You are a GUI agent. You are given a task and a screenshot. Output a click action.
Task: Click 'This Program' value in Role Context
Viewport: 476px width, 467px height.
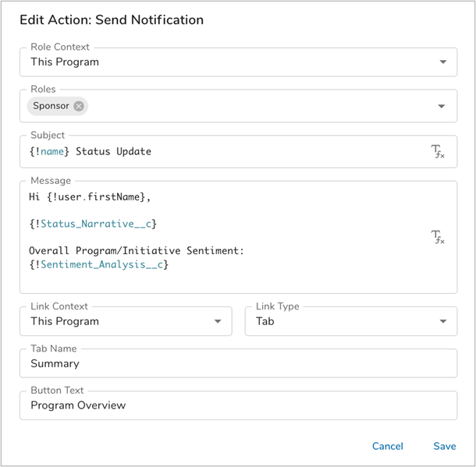[x=65, y=62]
